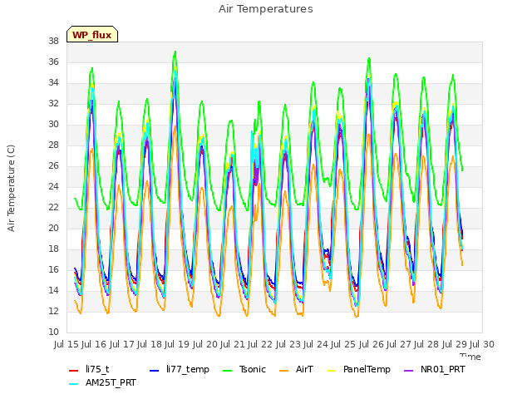Click the PanelTemp yellow legend swatch
This screenshot has height=399, width=532.
(x=331, y=371)
